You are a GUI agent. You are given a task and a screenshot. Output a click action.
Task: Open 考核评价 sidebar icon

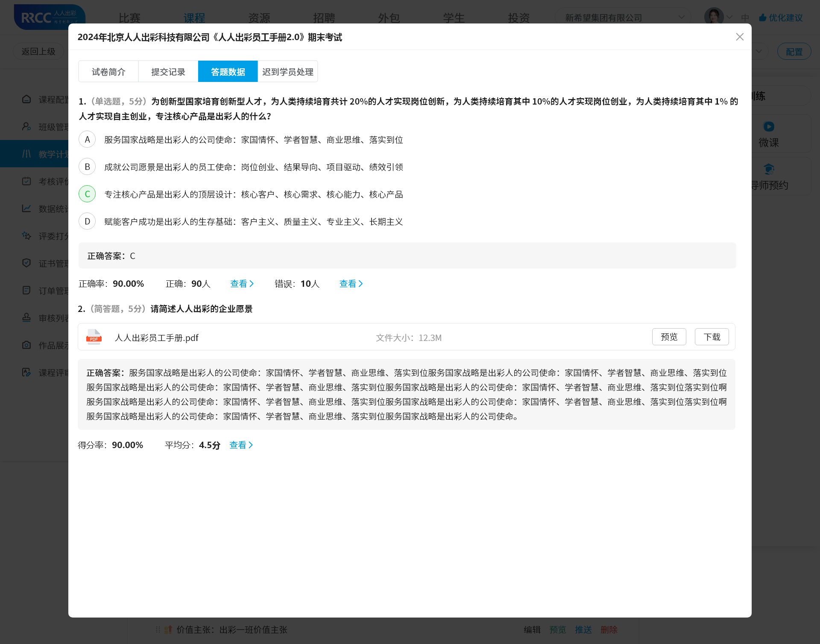26,181
